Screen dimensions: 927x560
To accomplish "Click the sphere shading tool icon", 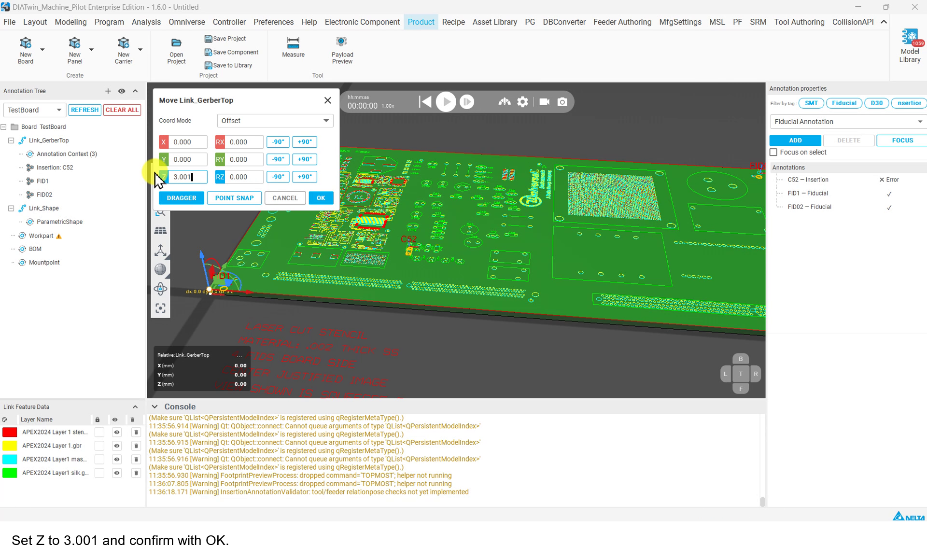I will 160,269.
